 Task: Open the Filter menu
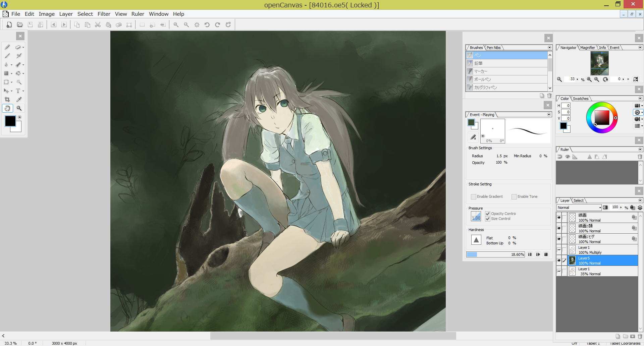point(104,14)
